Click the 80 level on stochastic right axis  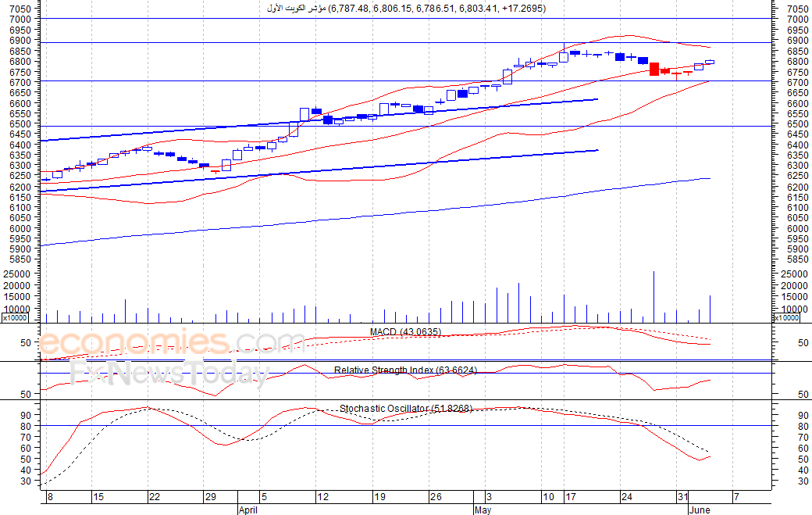pos(803,427)
